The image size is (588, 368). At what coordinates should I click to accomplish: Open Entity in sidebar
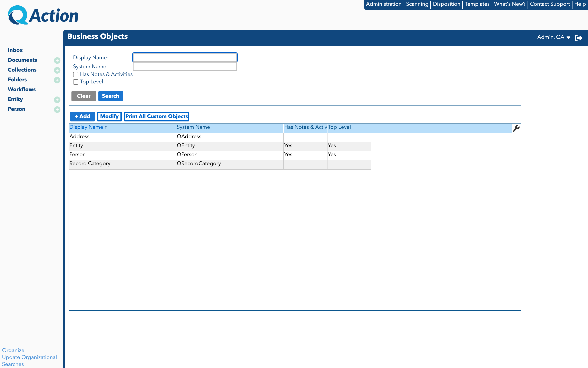pyautogui.click(x=15, y=99)
